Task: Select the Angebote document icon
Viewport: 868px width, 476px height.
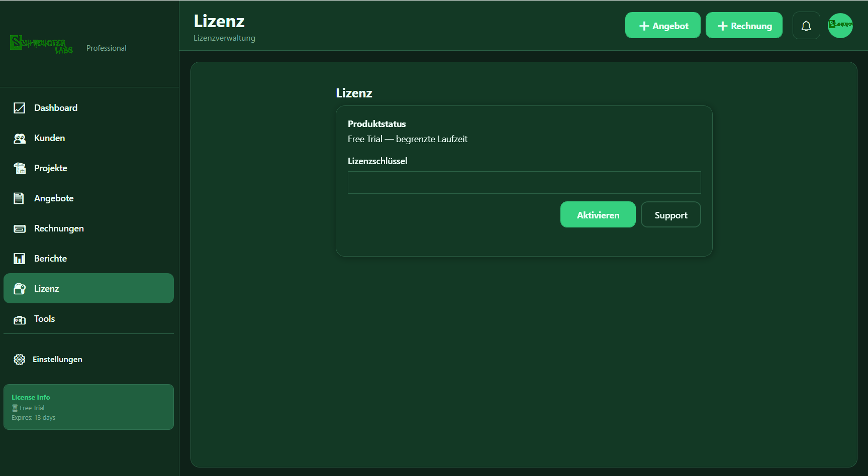Action: click(19, 198)
